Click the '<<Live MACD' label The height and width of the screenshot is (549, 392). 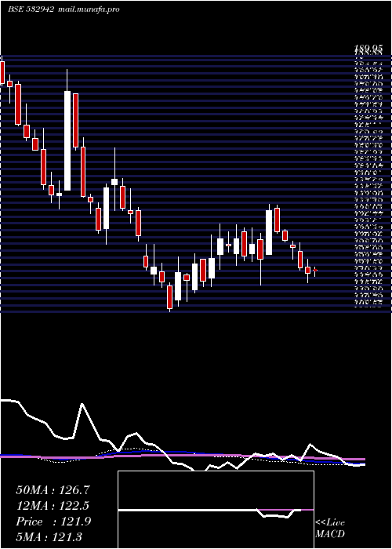330,529
